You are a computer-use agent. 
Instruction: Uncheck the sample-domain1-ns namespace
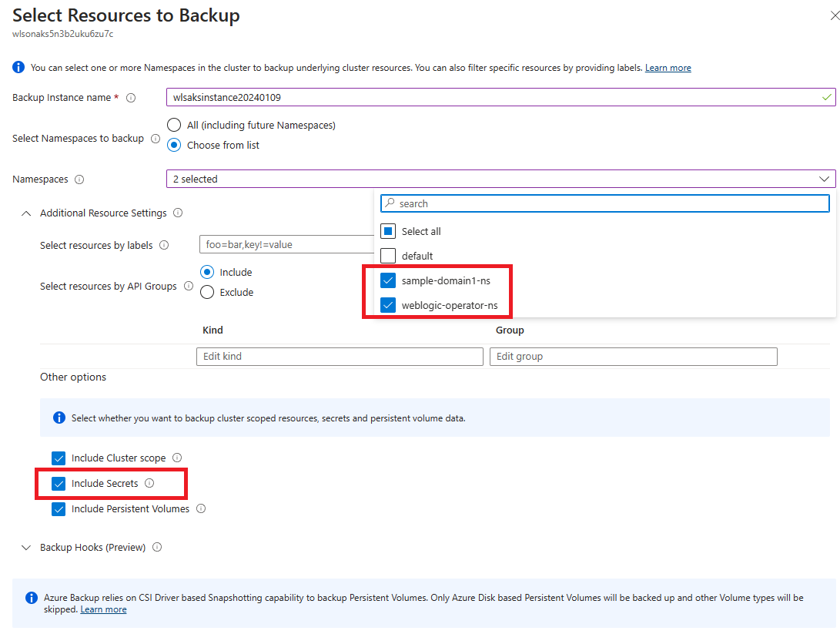click(387, 280)
